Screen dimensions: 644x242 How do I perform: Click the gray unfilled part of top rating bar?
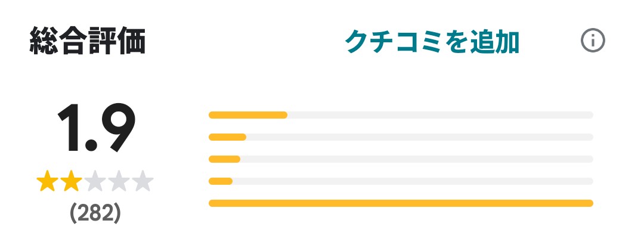click(440, 115)
